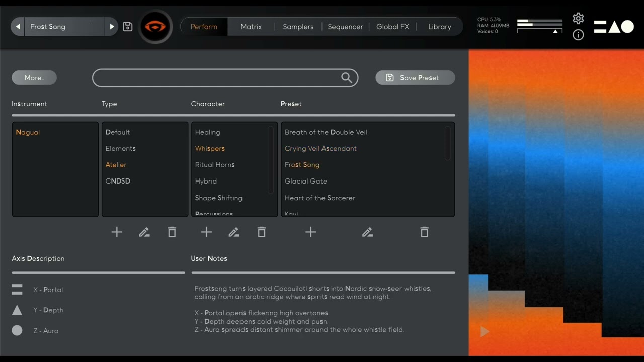Image resolution: width=644 pixels, height=362 pixels.
Task: Add a new Preset with plus icon
Action: pyautogui.click(x=311, y=232)
